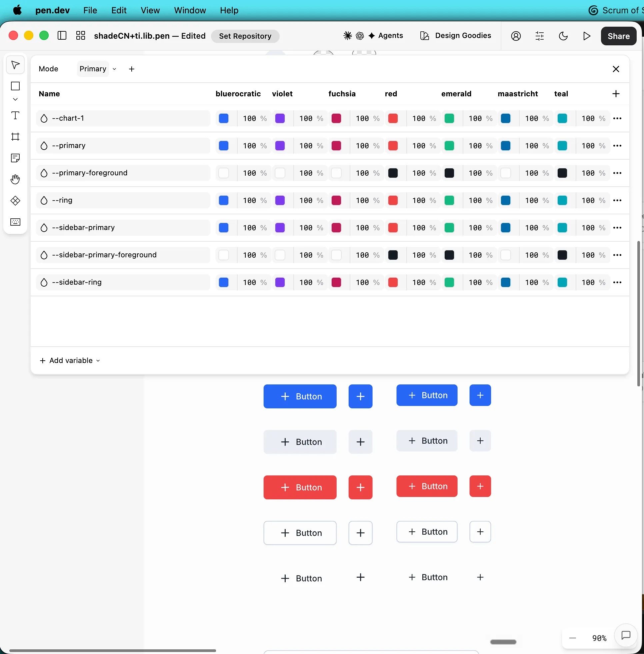The height and width of the screenshot is (654, 644).
Task: Open more options for --chart-1 row
Action: (x=617, y=118)
